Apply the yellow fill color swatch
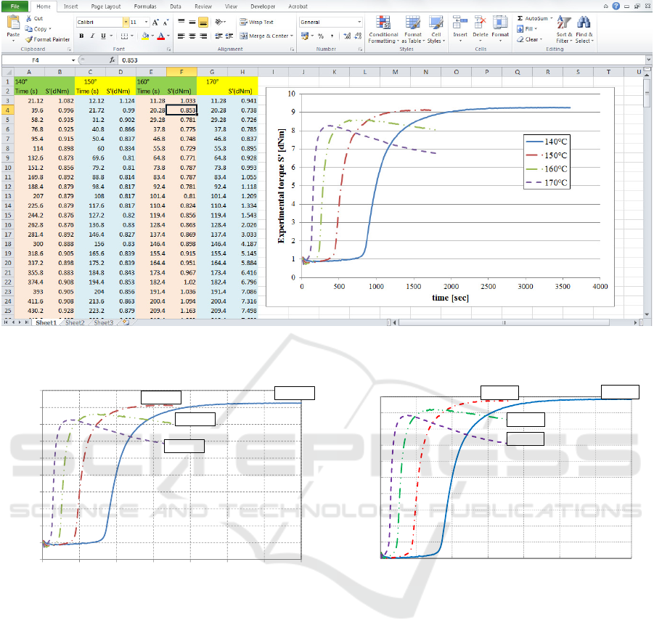Screen dimensions: 654x644 145,36
